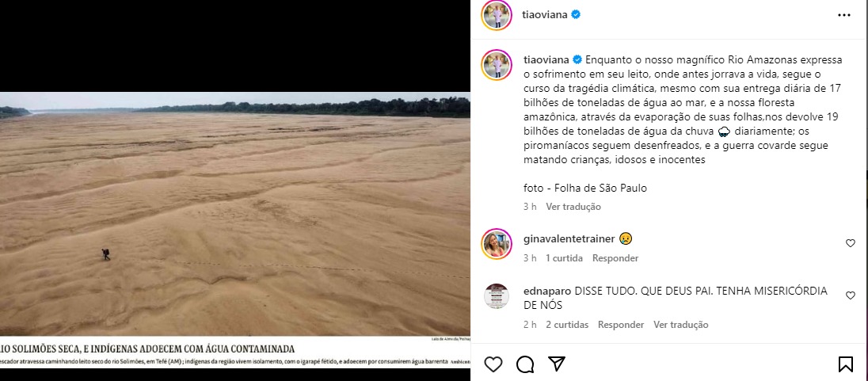Translate the ednaparo comment
Image resolution: width=868 pixels, height=381 pixels.
[680, 325]
